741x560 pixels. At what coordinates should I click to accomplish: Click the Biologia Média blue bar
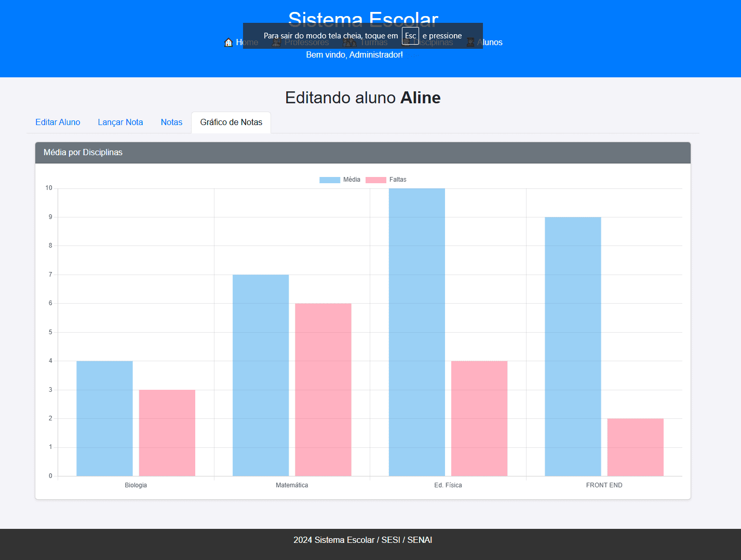tap(104, 418)
